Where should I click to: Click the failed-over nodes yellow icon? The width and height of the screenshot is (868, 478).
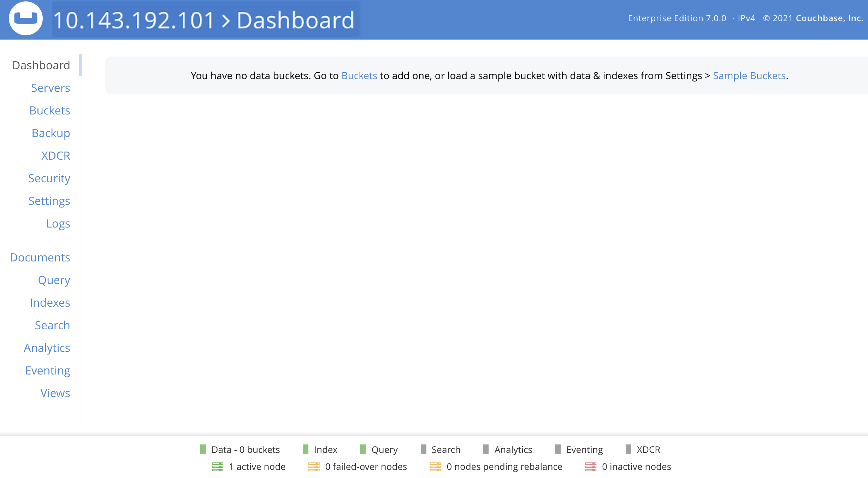(x=314, y=466)
